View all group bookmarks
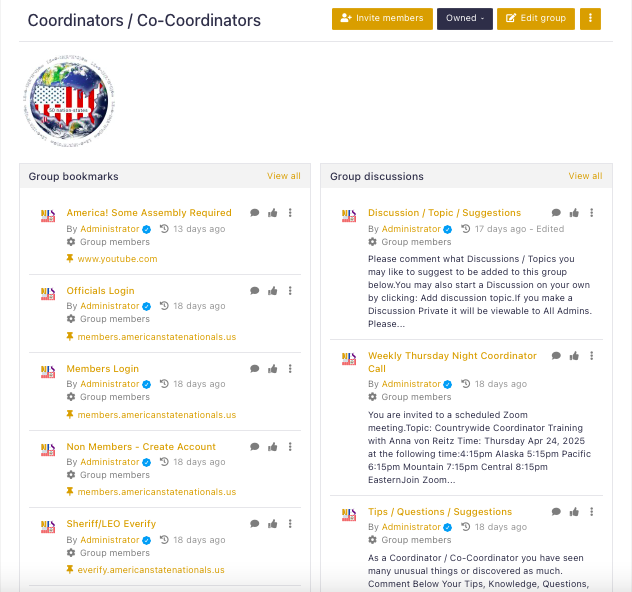This screenshot has width=632, height=592. coord(284,176)
